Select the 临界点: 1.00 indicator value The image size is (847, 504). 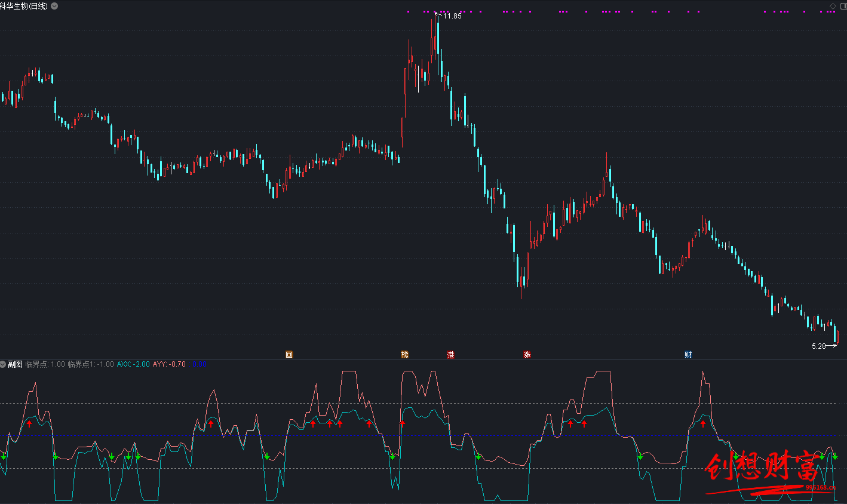coord(45,364)
